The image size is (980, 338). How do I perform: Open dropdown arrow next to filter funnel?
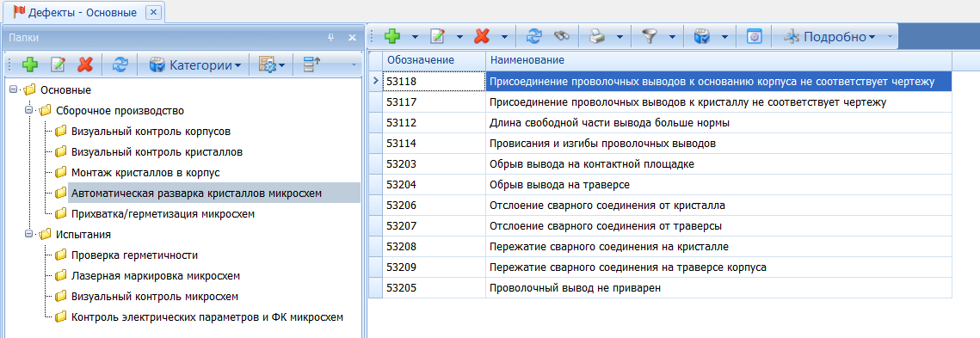[x=673, y=37]
